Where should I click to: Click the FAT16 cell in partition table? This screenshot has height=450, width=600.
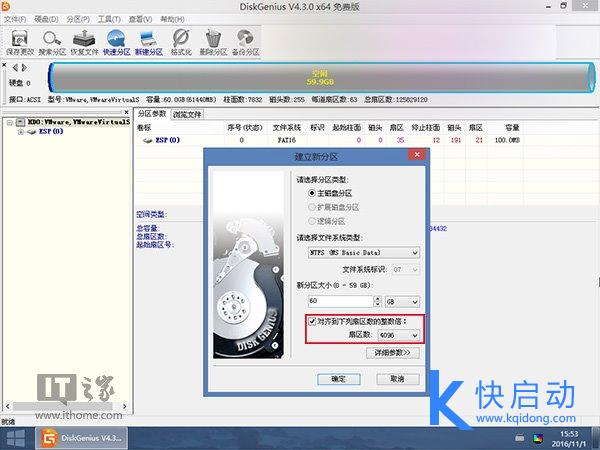(287, 140)
